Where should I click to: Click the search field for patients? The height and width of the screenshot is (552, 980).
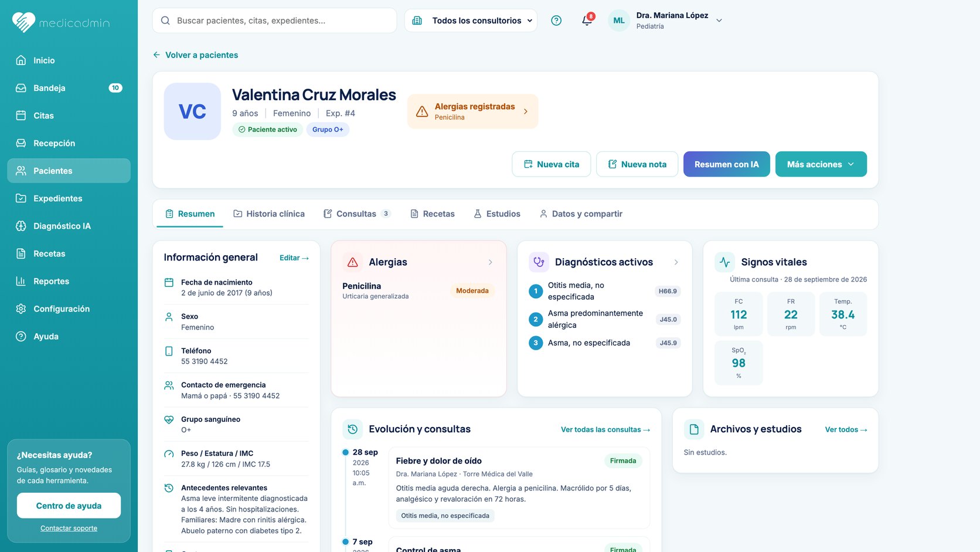(x=274, y=21)
